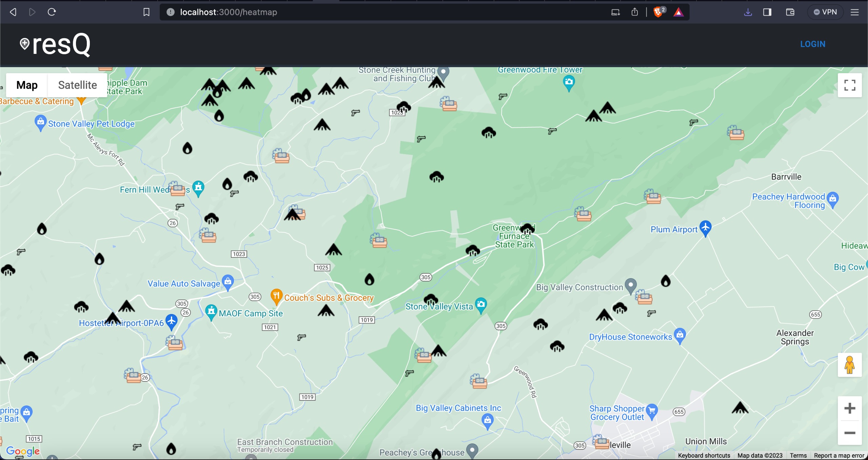Open the browser downloads arrow
868x460 pixels.
[748, 12]
